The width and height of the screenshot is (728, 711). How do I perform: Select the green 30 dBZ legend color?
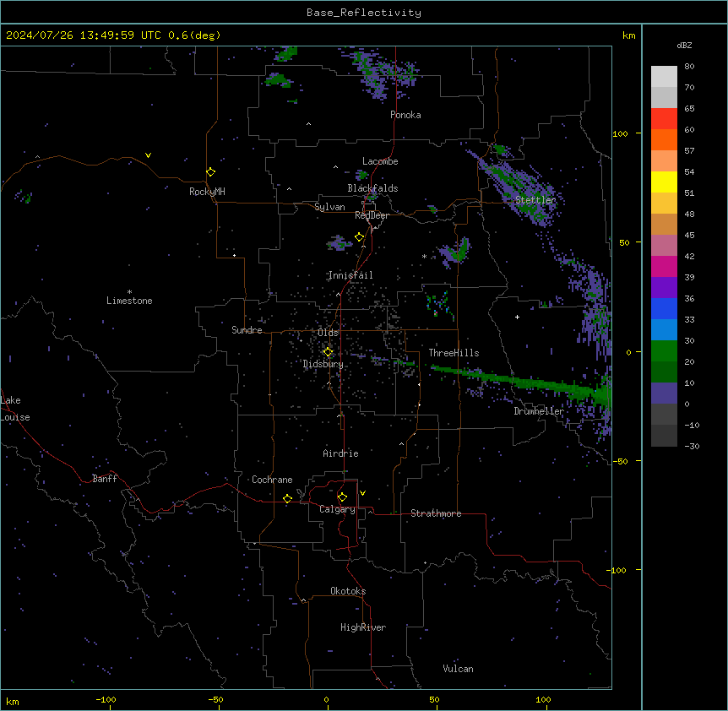[x=664, y=351]
